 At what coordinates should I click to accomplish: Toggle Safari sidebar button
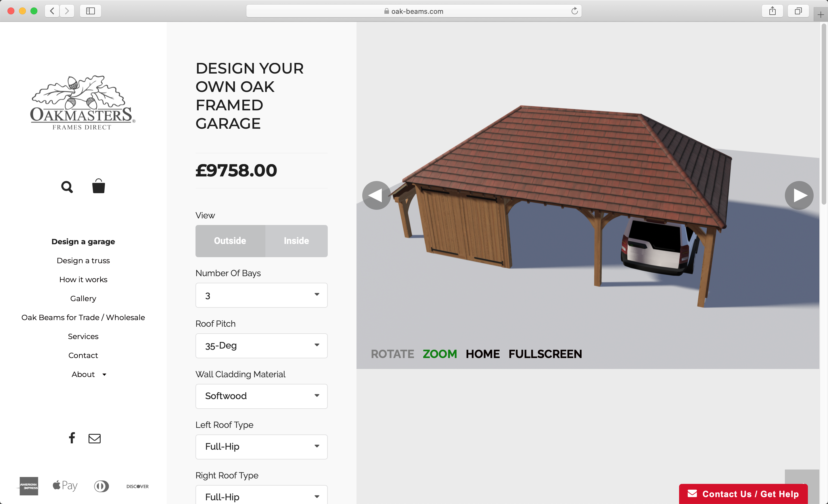coord(90,11)
